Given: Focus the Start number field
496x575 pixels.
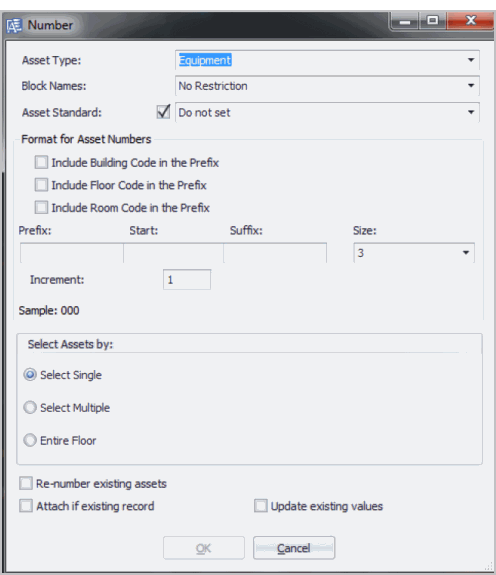Looking at the screenshot, I should click(173, 253).
